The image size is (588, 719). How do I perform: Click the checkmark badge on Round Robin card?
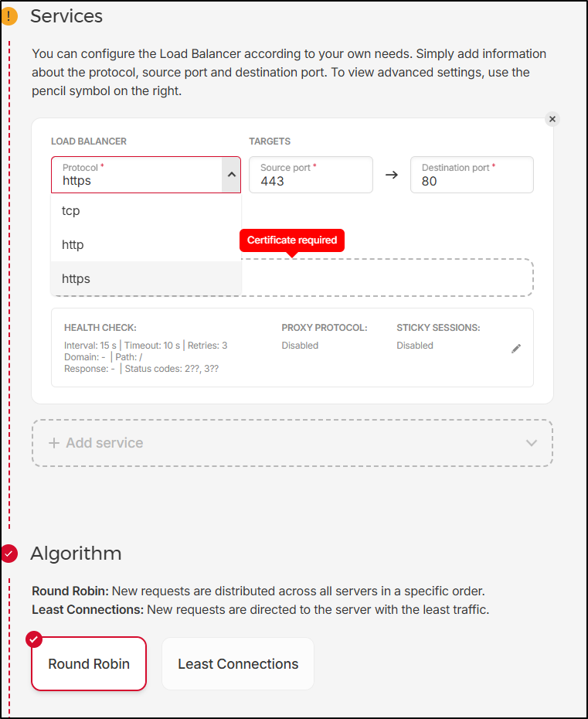33,639
